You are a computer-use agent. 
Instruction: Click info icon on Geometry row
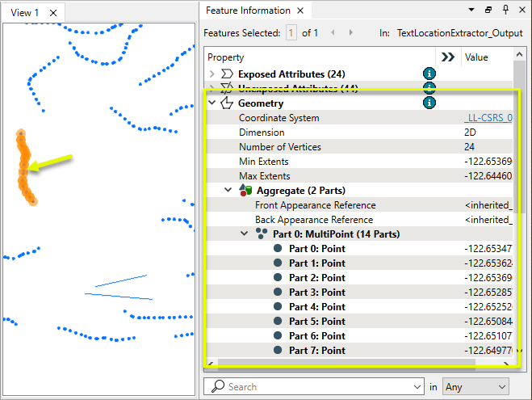(429, 103)
